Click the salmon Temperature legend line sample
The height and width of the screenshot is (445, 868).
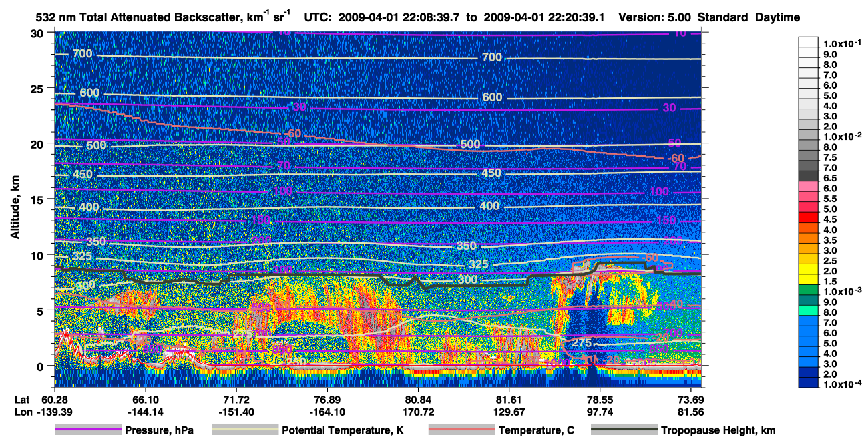pyautogui.click(x=461, y=430)
